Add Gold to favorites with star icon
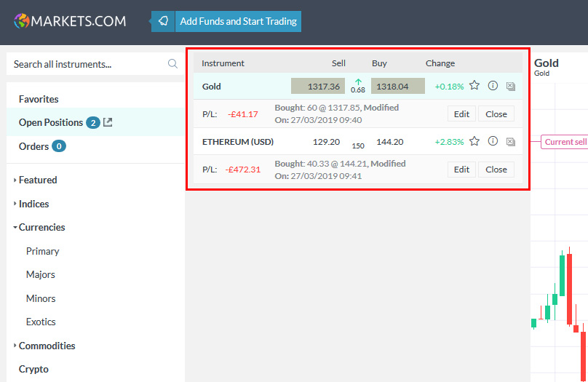The image size is (588, 382). [x=474, y=86]
